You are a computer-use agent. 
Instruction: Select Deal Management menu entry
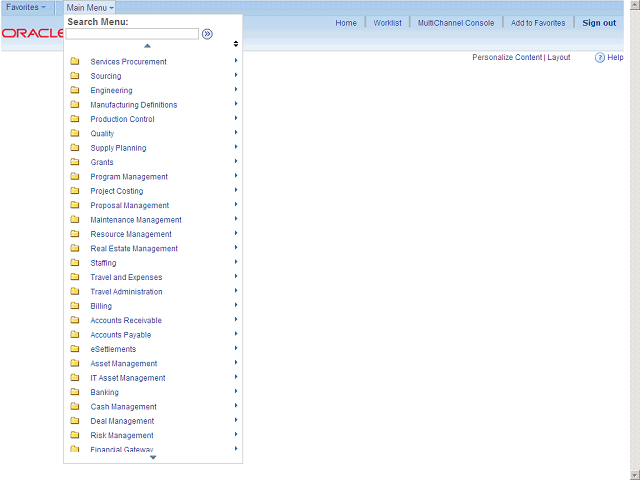pos(122,421)
